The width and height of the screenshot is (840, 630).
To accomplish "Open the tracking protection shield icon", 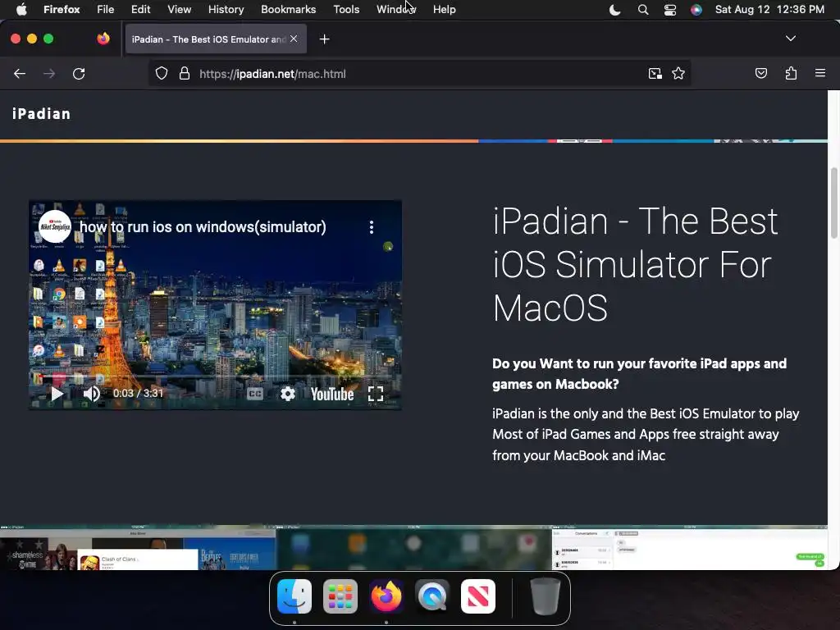I will 162,74.
